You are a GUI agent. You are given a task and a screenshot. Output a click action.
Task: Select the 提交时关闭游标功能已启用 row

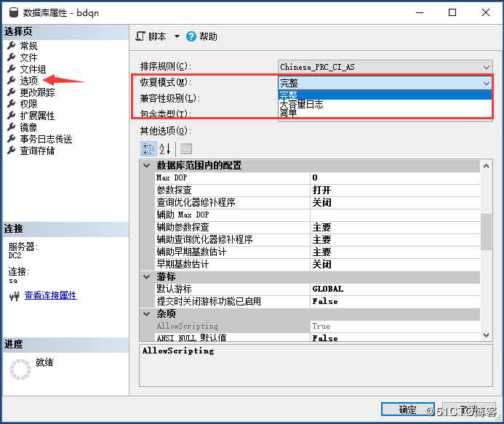tap(318, 302)
